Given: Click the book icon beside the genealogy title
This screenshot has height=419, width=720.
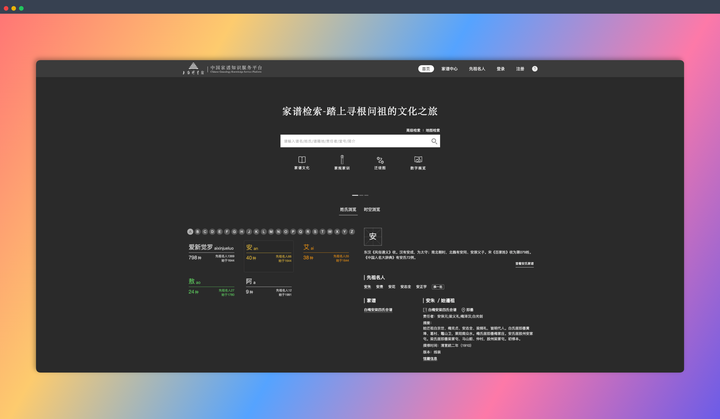Looking at the screenshot, I should (425, 310).
